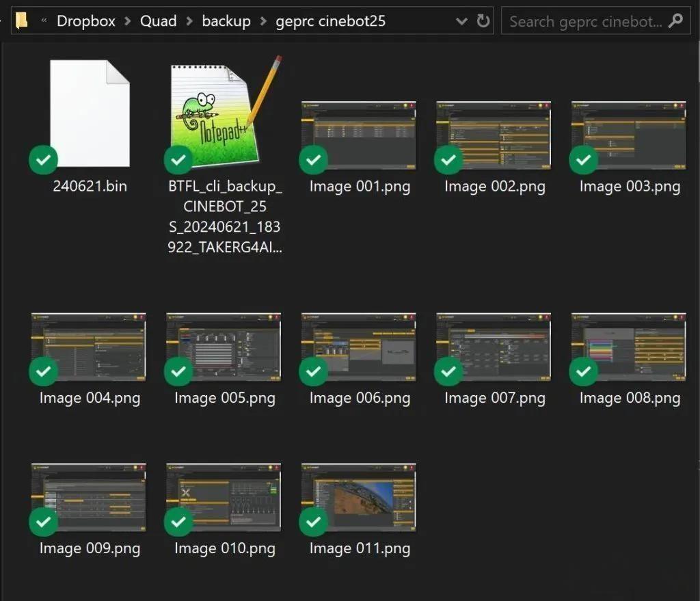Click the Image 011.png file name
Image resolution: width=700 pixels, height=601 pixels.
click(x=360, y=548)
